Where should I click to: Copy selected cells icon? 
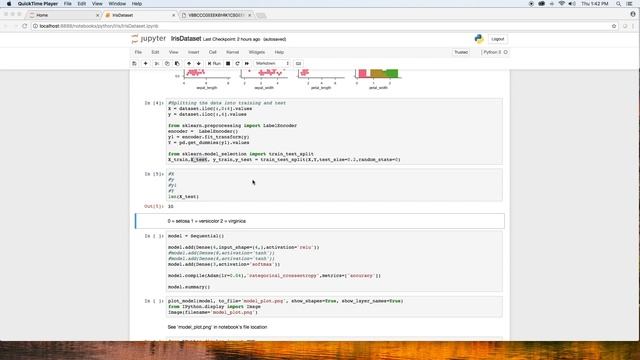tap(167, 64)
